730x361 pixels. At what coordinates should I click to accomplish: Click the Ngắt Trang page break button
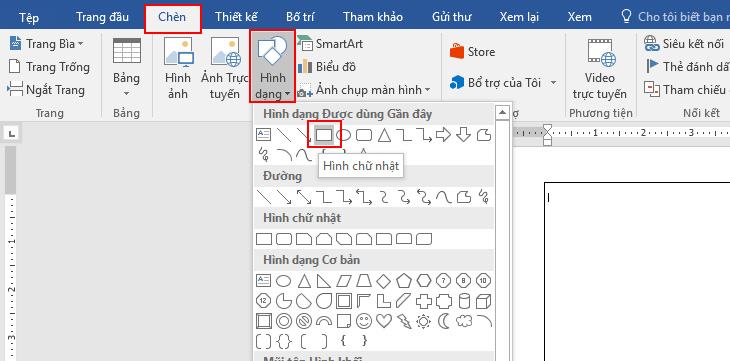[x=46, y=90]
